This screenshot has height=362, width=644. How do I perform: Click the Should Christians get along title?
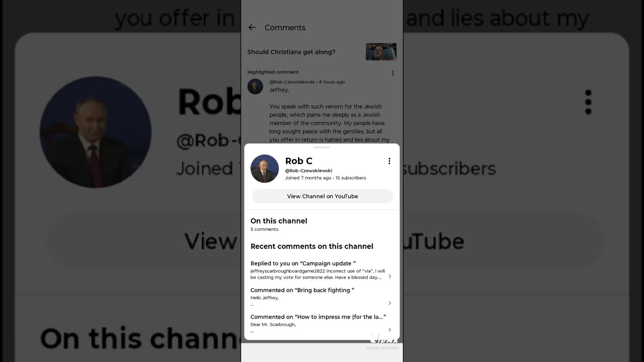(x=291, y=52)
